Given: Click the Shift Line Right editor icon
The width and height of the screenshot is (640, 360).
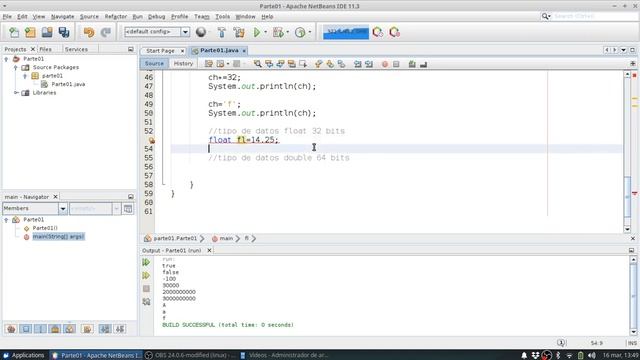Looking at the screenshot, I should click(369, 64).
